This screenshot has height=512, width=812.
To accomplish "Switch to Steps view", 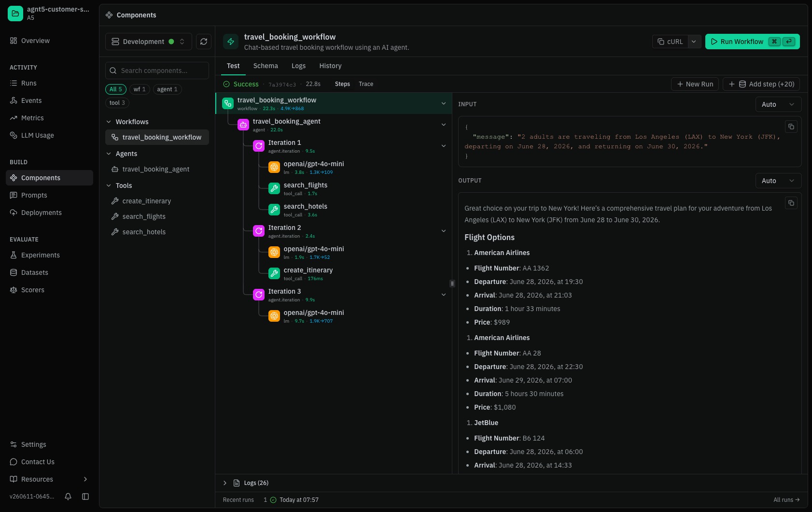I will click(342, 84).
